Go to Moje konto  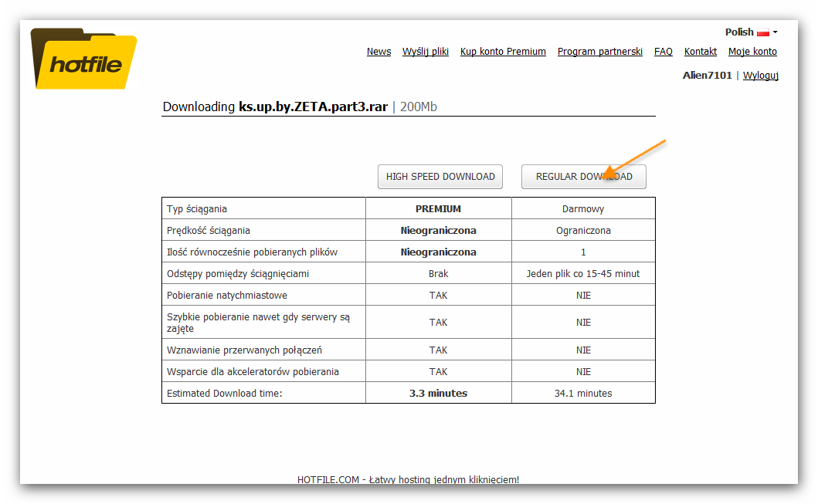[x=752, y=52]
